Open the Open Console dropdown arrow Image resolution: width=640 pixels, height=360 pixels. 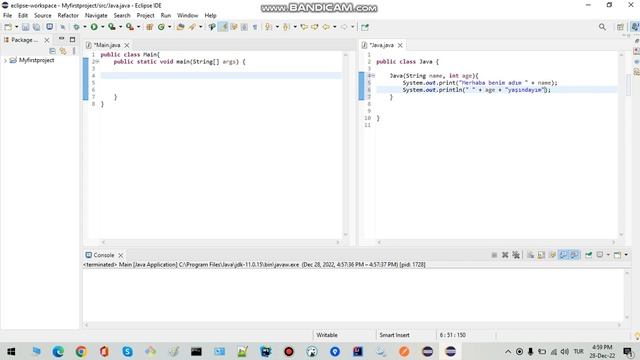[x=626, y=255]
